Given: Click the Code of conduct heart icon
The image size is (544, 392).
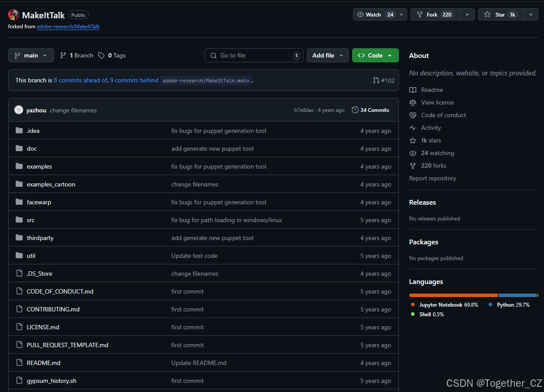Looking at the screenshot, I should coord(413,115).
